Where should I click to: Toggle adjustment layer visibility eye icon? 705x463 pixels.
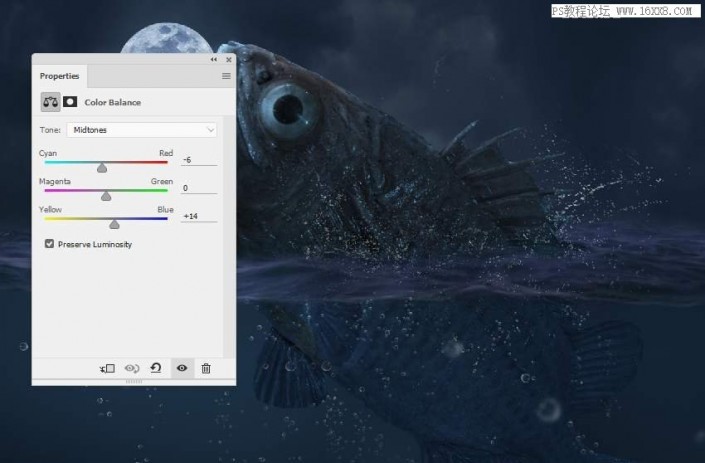[182, 368]
